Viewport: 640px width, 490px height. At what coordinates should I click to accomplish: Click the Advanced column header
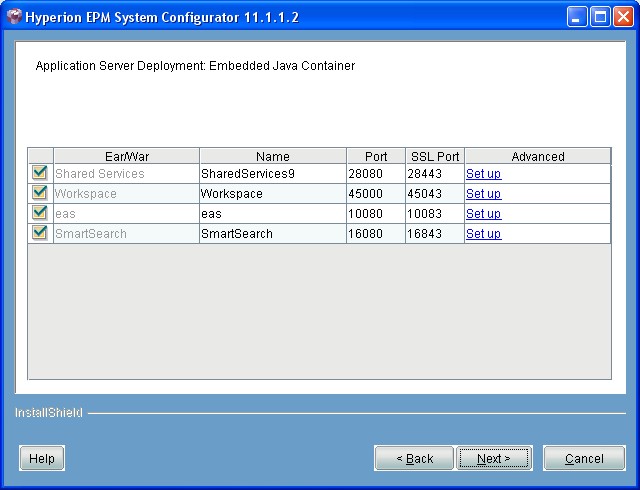[538, 156]
